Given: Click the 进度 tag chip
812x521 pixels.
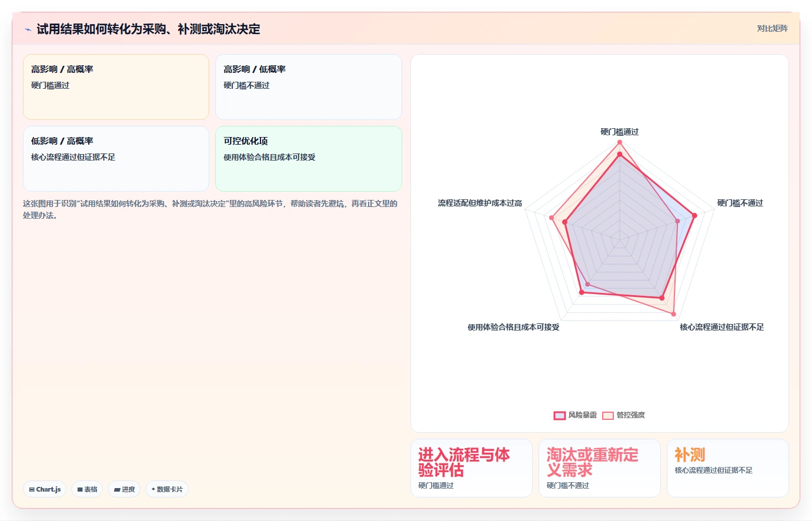Looking at the screenshot, I should click(x=124, y=489).
